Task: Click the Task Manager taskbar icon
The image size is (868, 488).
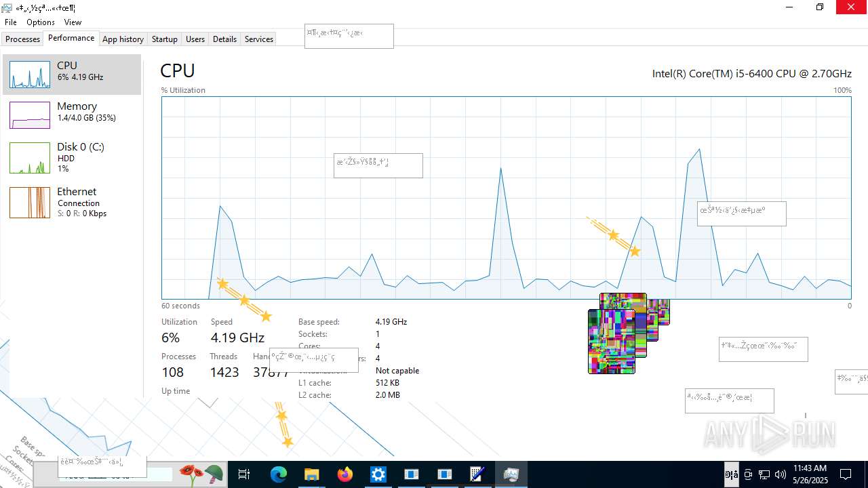Action: click(x=511, y=474)
